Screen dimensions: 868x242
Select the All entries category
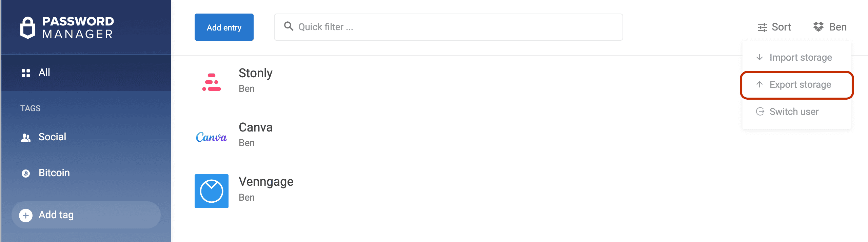(86, 73)
